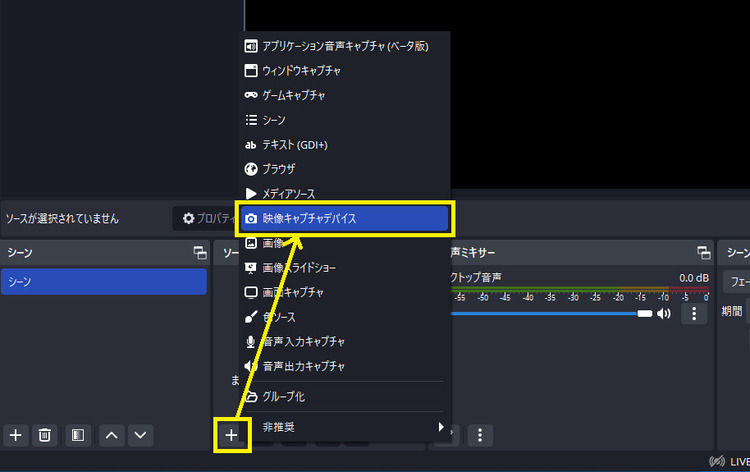The image size is (750, 472).
Task: Pop out the audio mixer dock
Action: coord(704,252)
